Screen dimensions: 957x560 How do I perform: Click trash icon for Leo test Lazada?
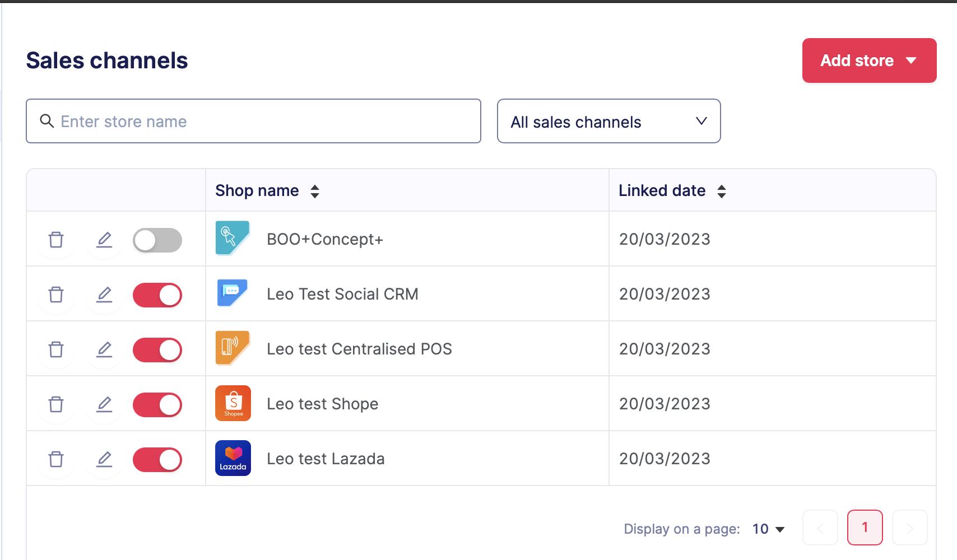[x=56, y=459]
